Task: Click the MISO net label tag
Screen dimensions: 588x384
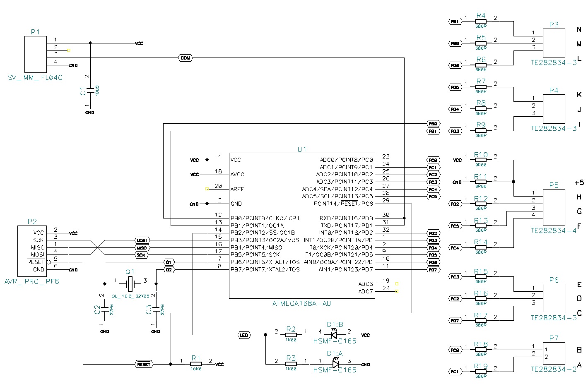Action: tap(142, 247)
